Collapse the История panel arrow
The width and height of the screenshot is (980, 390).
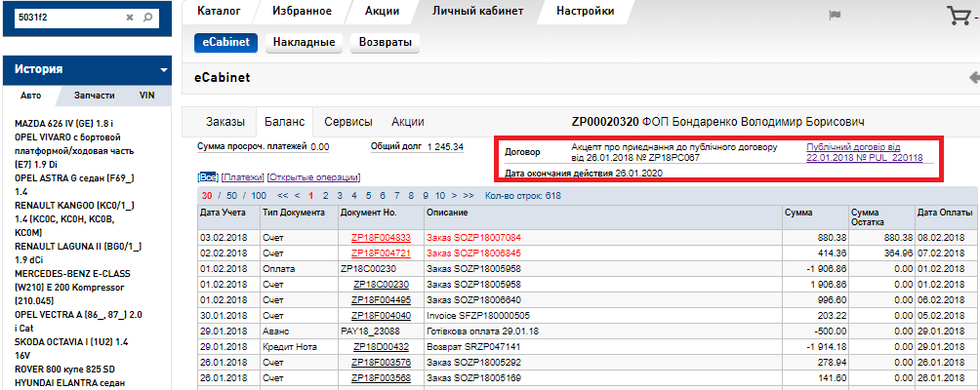click(163, 70)
